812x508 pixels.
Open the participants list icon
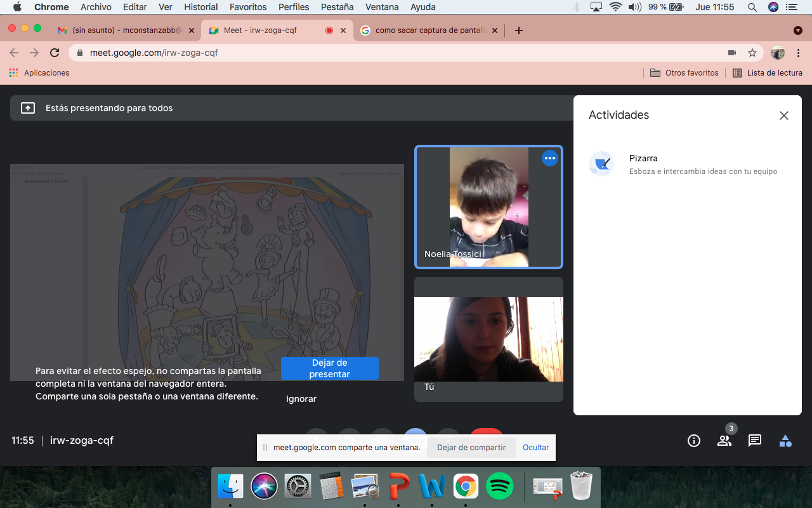[724, 441]
